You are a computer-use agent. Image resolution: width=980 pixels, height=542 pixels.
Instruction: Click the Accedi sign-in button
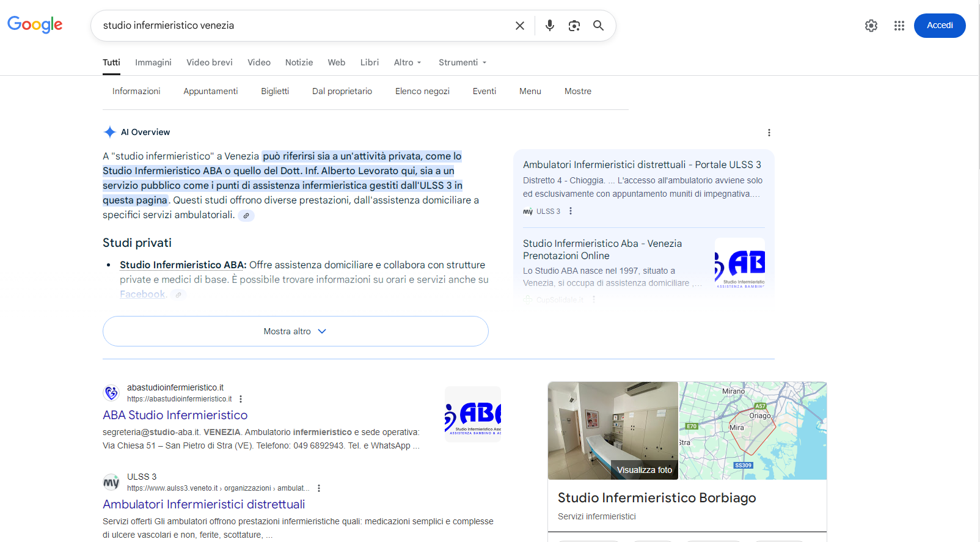pyautogui.click(x=939, y=26)
